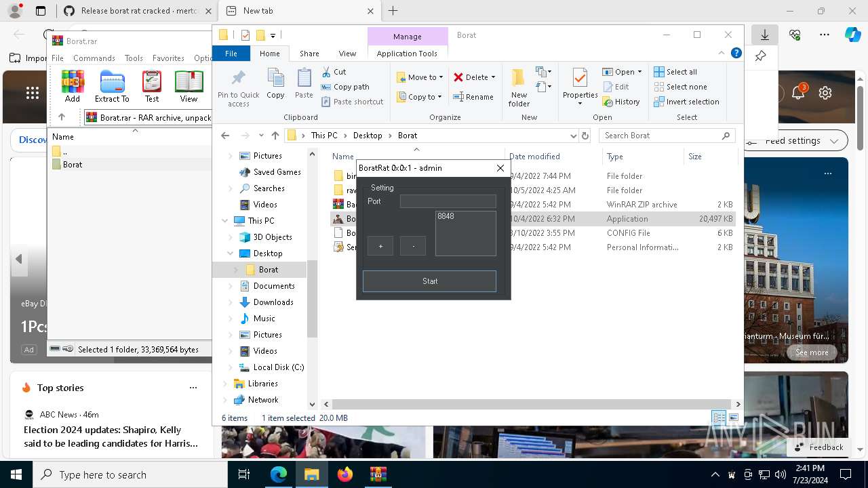Switch to the View ribbon tab
The width and height of the screenshot is (868, 488).
pos(347,54)
